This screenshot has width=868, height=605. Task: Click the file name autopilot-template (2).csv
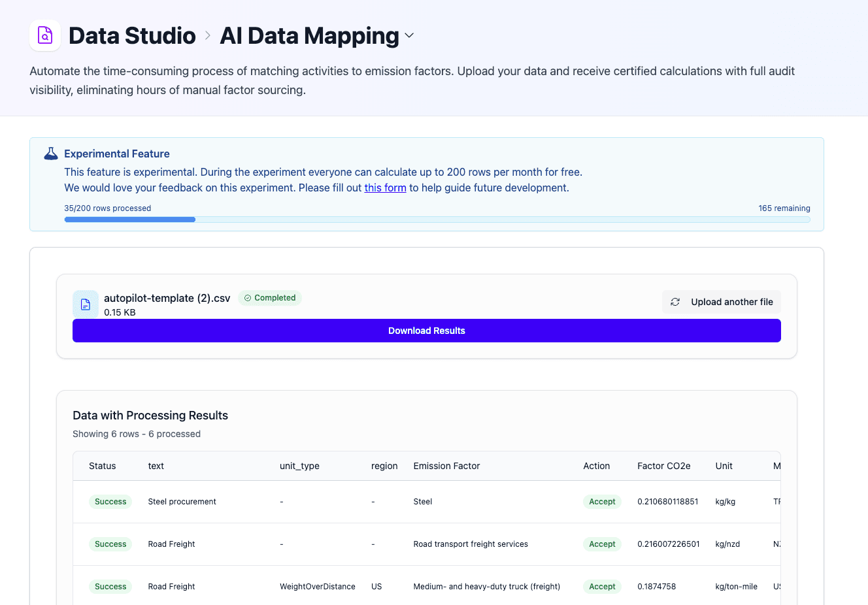click(x=167, y=298)
